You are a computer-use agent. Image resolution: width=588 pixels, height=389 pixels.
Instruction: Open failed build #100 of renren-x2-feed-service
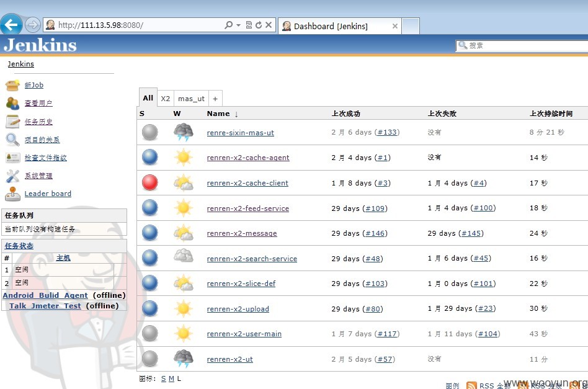(x=483, y=208)
